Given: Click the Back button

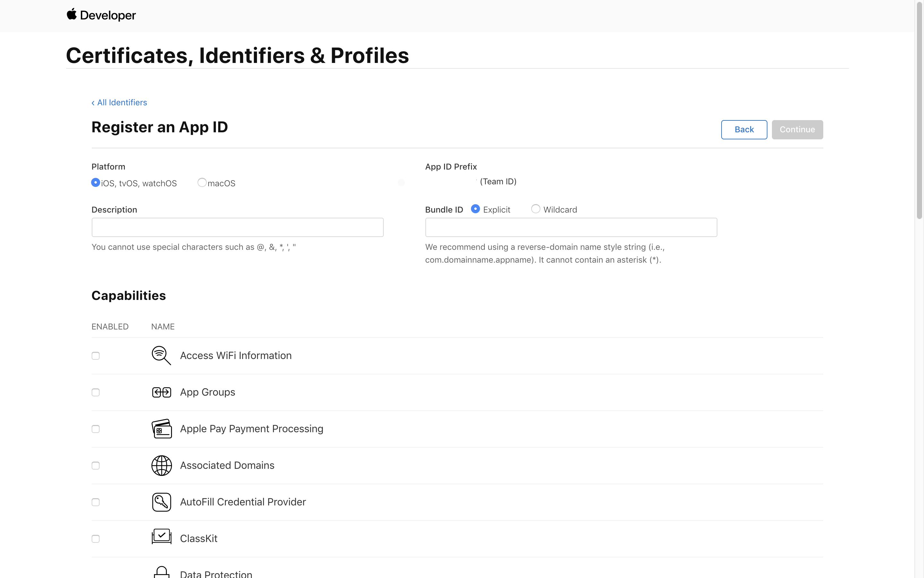Looking at the screenshot, I should click(744, 130).
